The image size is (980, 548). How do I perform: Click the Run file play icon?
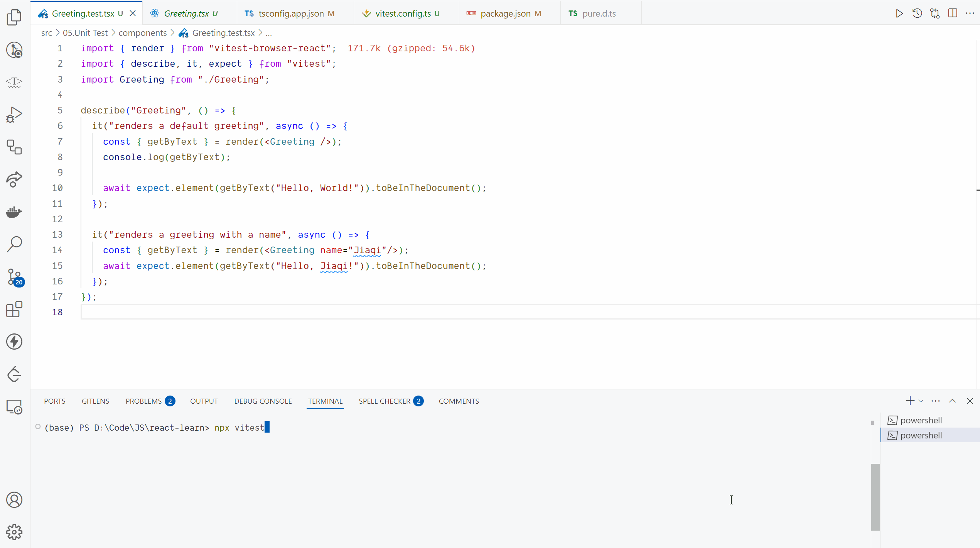[x=899, y=14]
